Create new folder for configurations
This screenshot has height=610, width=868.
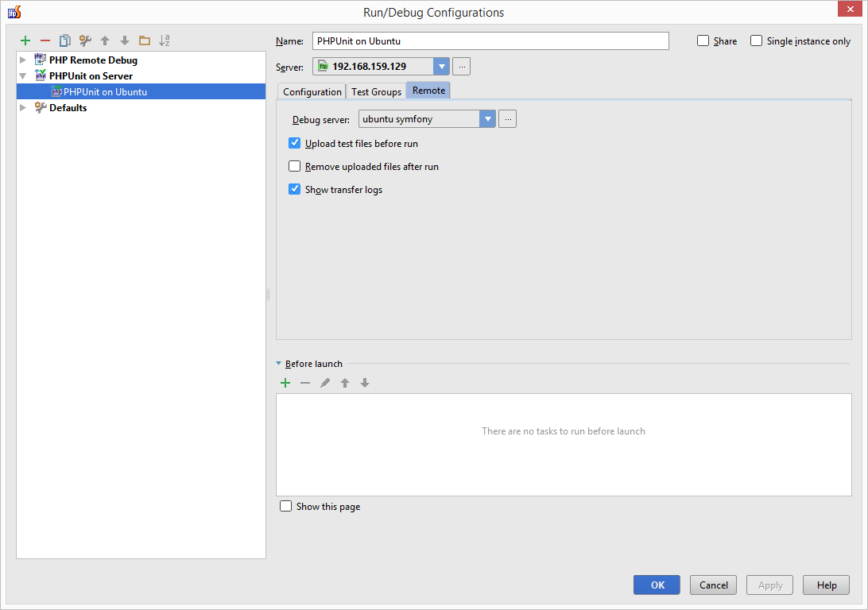145,41
